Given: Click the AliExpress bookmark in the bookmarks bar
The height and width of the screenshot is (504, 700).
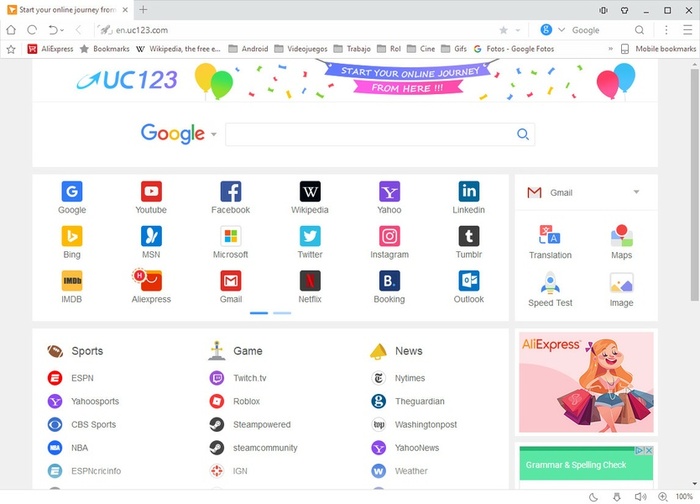Looking at the screenshot, I should pos(50,49).
